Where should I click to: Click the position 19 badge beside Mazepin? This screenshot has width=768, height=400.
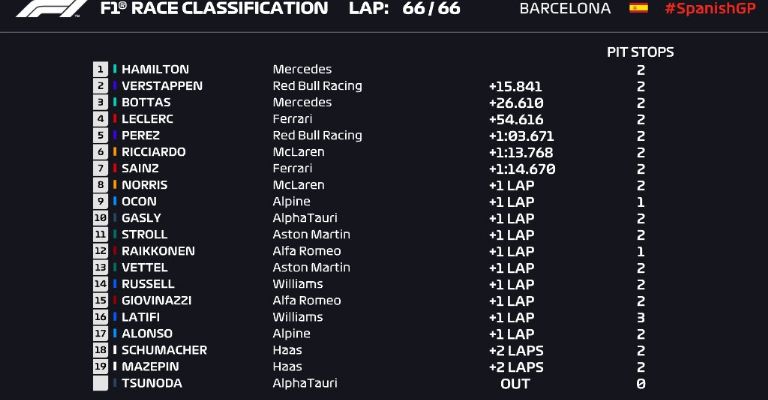pyautogui.click(x=100, y=366)
